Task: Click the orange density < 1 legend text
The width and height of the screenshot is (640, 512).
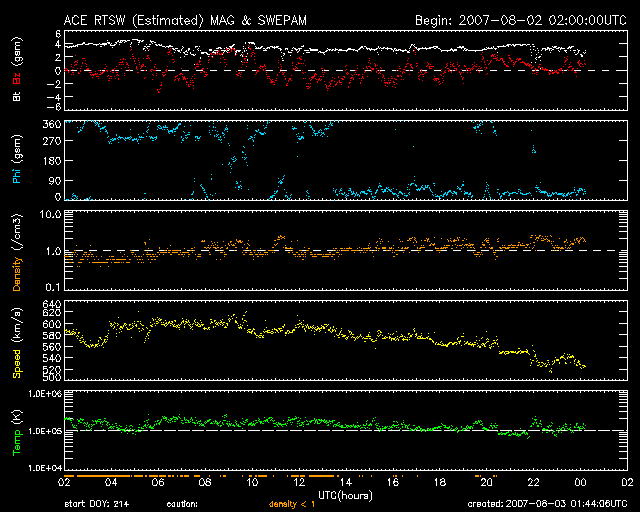Action: tap(295, 503)
